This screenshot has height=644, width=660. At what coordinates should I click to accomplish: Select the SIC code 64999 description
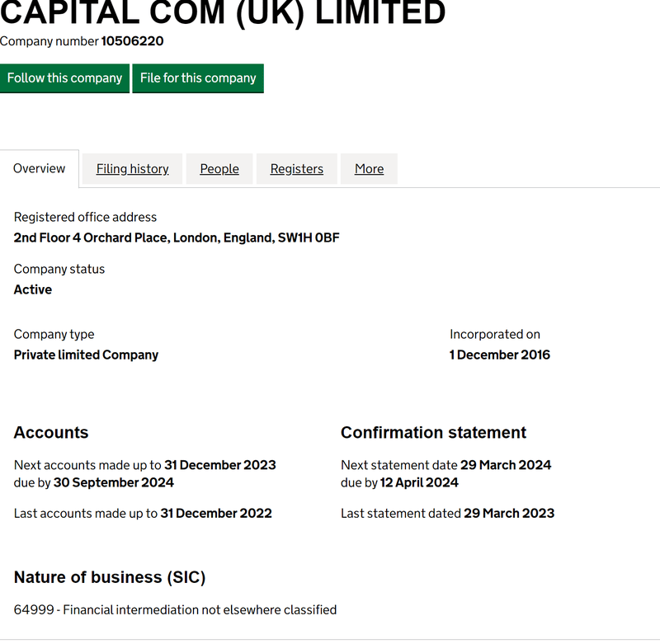[x=175, y=609]
